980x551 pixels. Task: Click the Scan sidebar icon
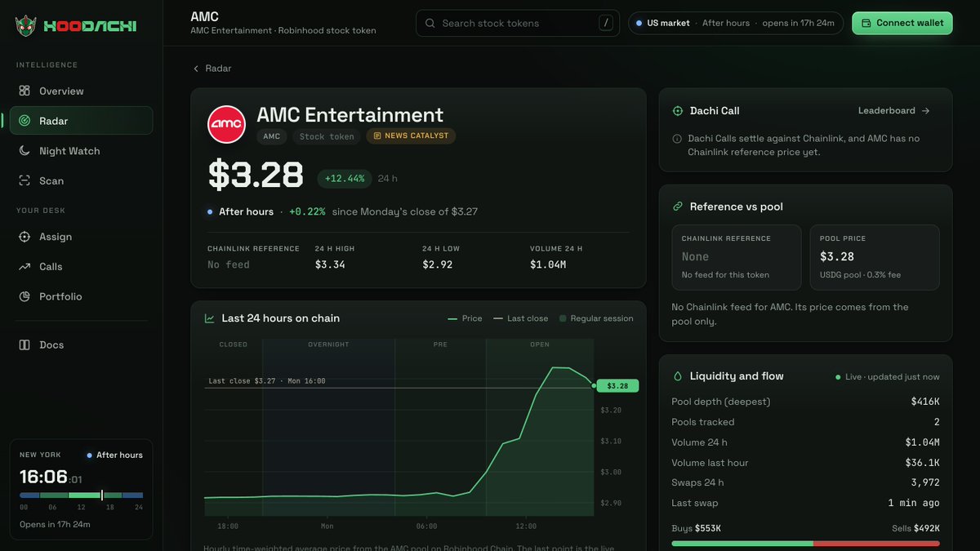click(x=24, y=181)
